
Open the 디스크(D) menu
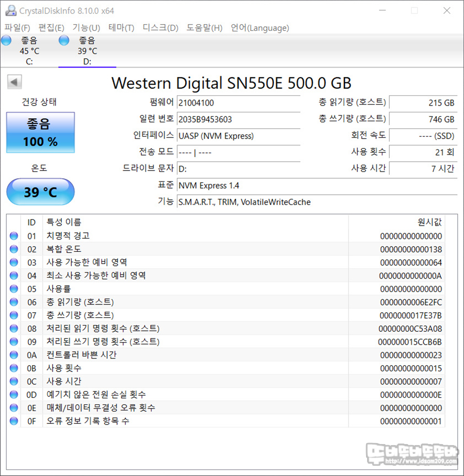pyautogui.click(x=160, y=28)
